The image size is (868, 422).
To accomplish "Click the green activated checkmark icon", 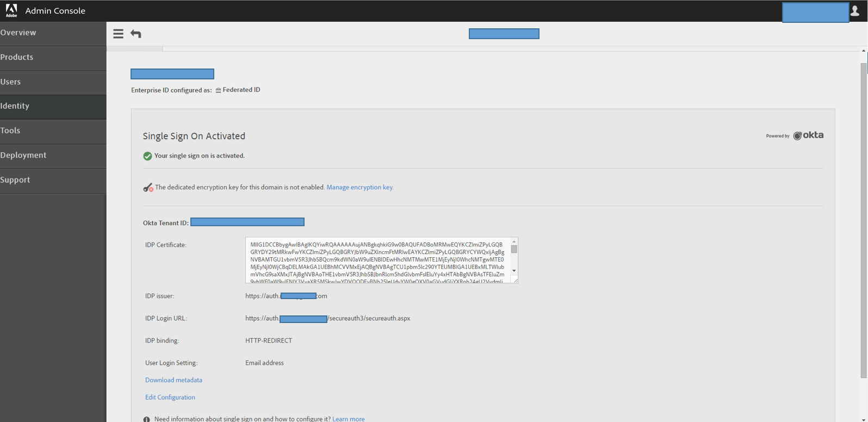I will pos(147,156).
